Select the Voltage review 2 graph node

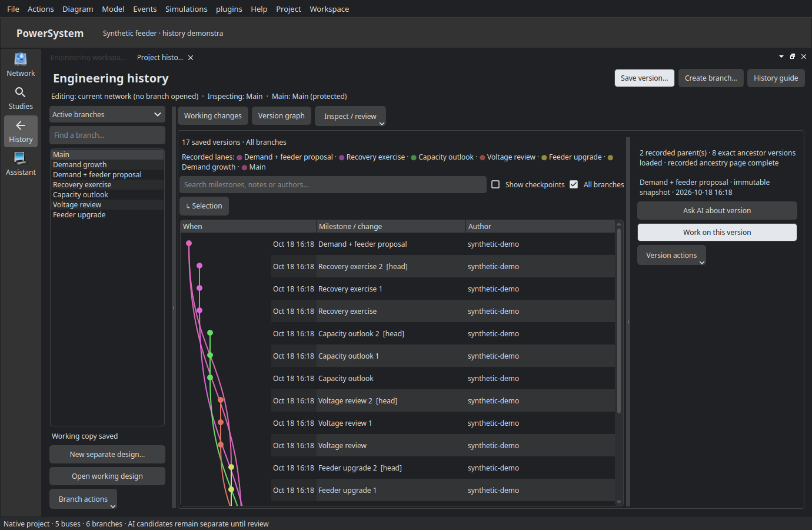[221, 400]
